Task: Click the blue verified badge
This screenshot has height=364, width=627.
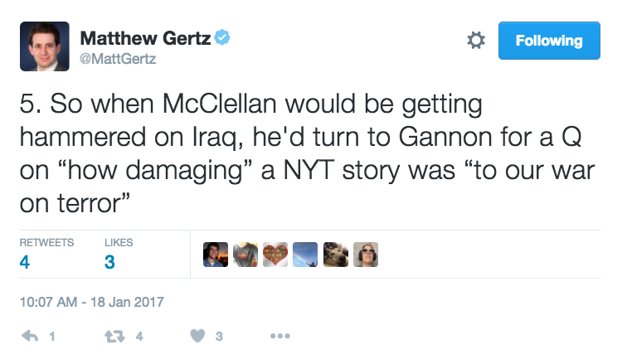Action: coord(223,37)
